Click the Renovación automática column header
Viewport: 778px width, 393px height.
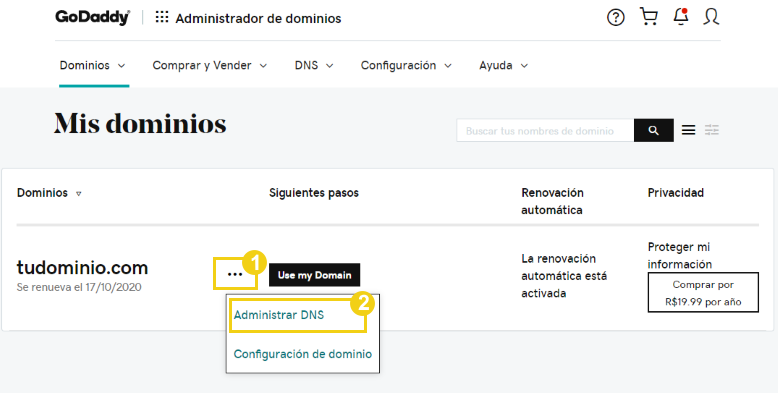552,201
